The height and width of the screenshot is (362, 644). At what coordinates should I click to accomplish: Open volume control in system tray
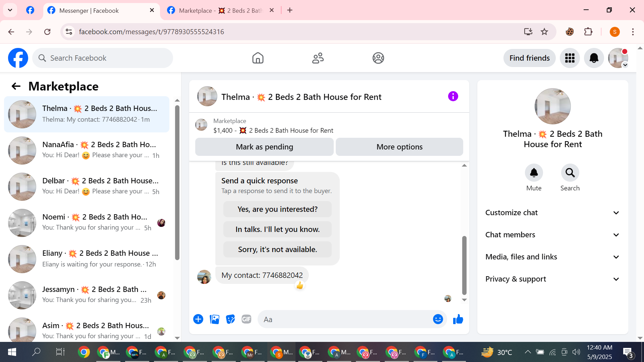[576, 352]
